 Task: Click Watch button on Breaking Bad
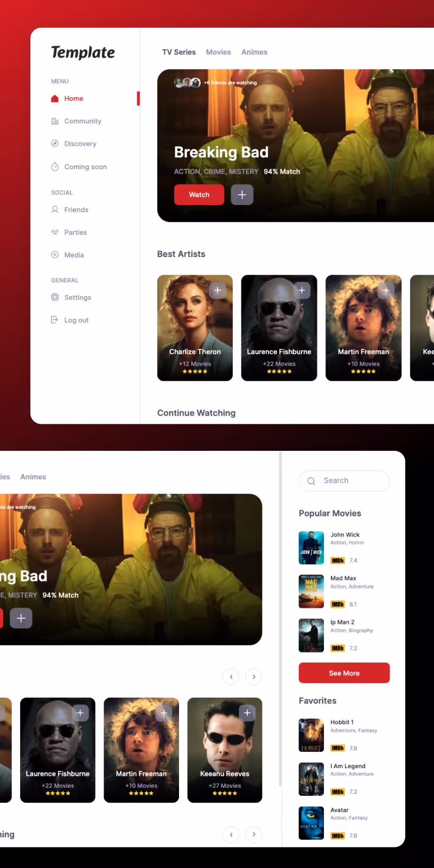click(199, 195)
